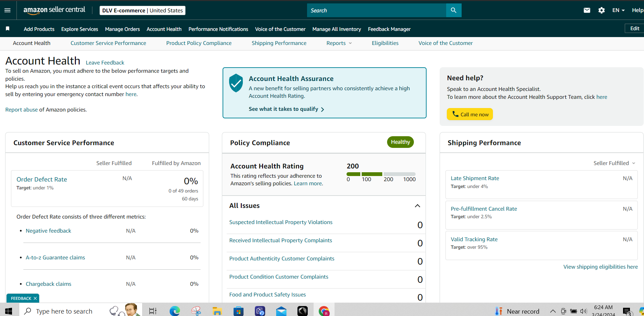Open A-to-z Guarantee claims link
Viewport: 644px width, 316px height.
55,257
